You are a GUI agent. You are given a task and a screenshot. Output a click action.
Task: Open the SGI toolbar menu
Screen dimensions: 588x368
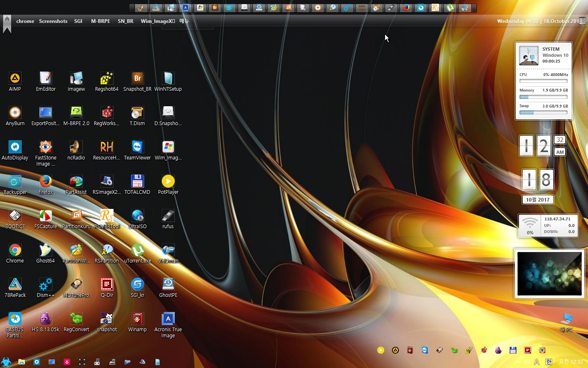pyautogui.click(x=78, y=21)
